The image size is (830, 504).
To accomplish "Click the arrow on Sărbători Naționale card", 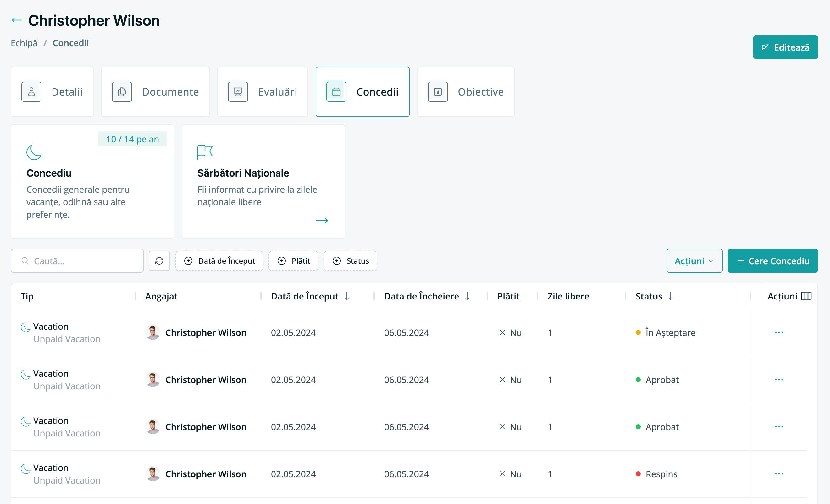I will (x=322, y=221).
